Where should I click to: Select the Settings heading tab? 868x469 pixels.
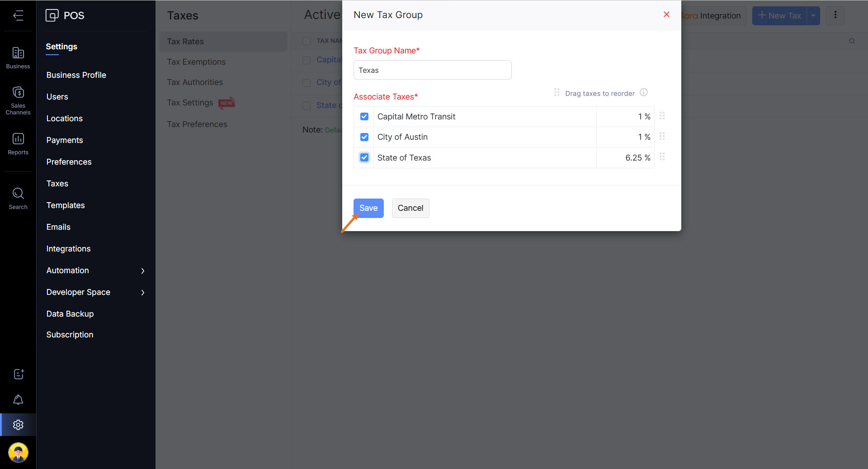point(61,47)
